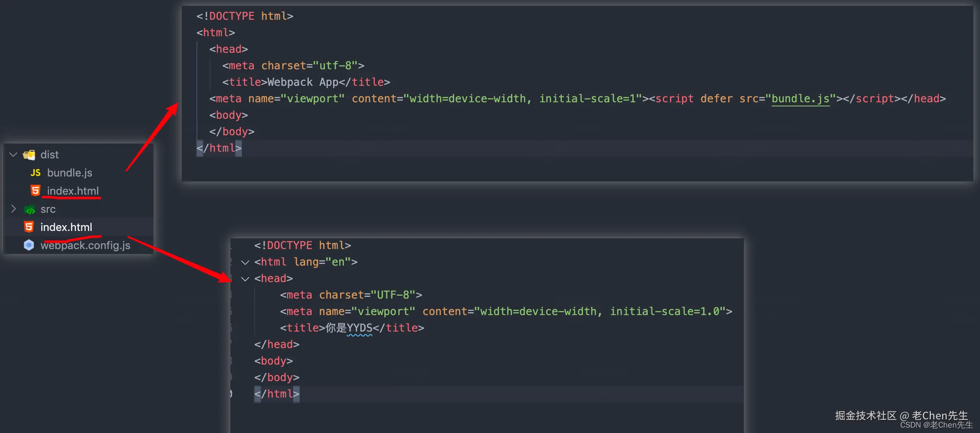Place cursor at closing html tag, upper editor
980x433 pixels.
219,148
